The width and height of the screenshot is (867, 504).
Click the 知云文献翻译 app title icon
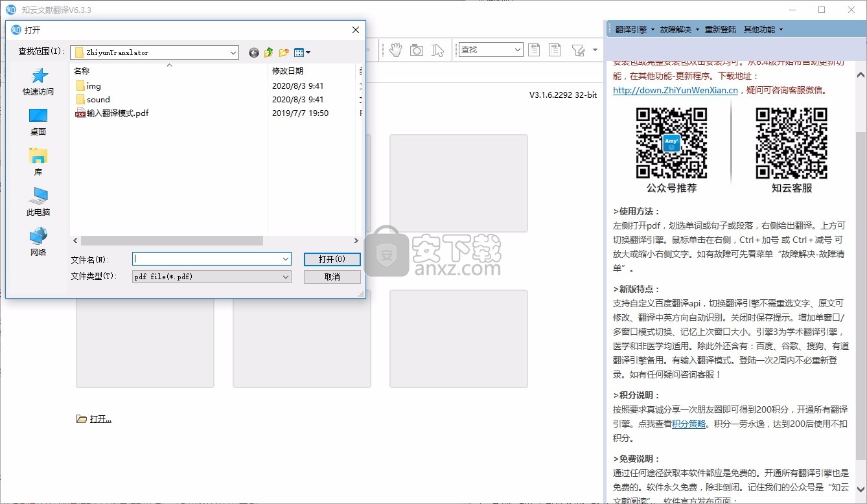(11, 10)
